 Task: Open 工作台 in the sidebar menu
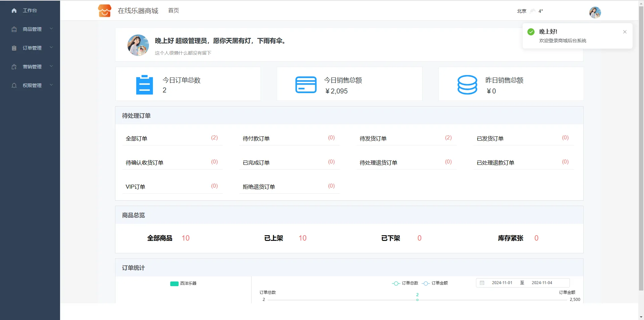coord(30,11)
